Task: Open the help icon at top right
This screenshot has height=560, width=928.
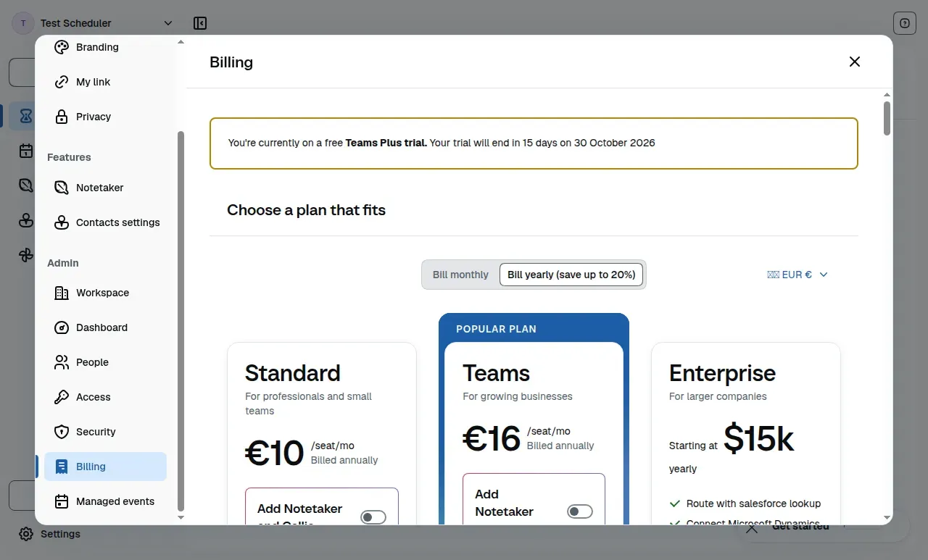Action: (x=905, y=23)
